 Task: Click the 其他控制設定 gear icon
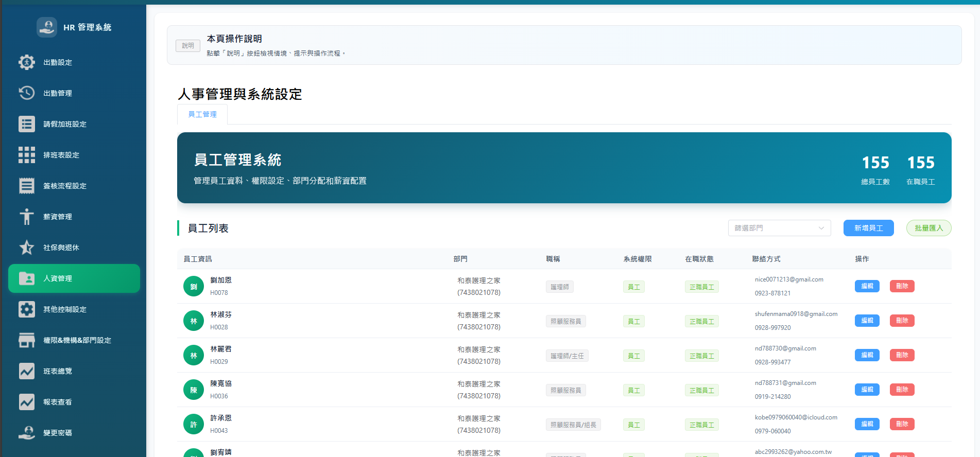27,309
